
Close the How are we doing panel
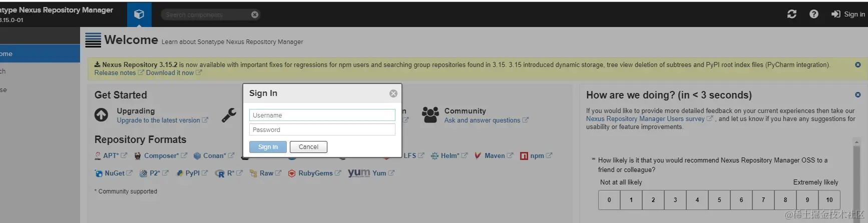857,95
